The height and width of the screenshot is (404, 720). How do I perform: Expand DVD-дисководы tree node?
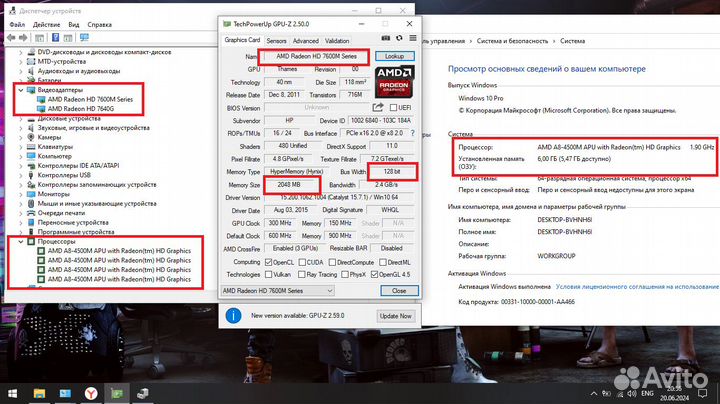[21, 52]
